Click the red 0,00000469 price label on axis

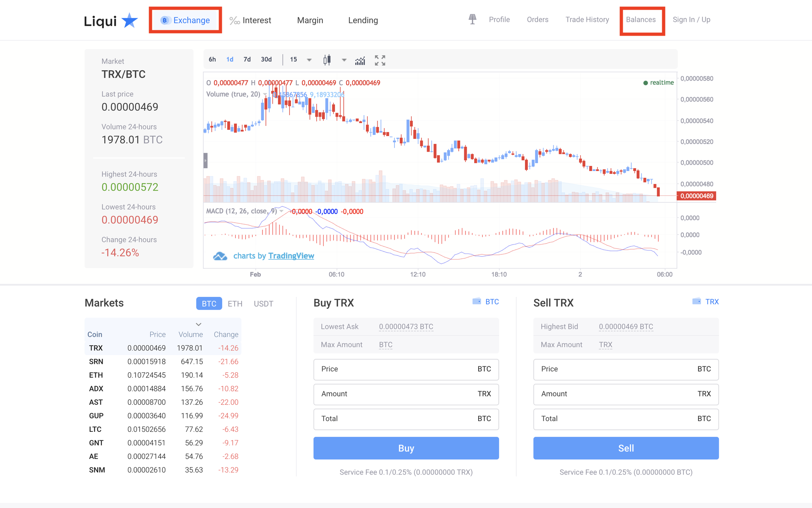point(697,196)
